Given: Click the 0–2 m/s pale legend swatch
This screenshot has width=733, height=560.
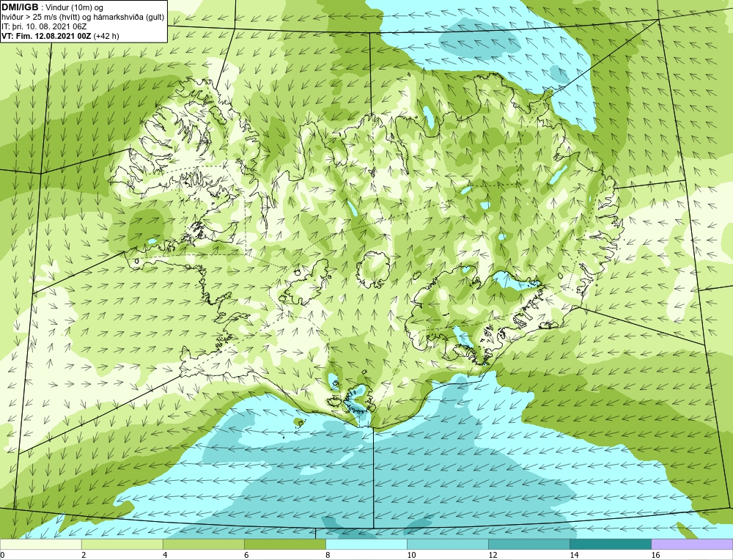Looking at the screenshot, I should (x=40, y=544).
